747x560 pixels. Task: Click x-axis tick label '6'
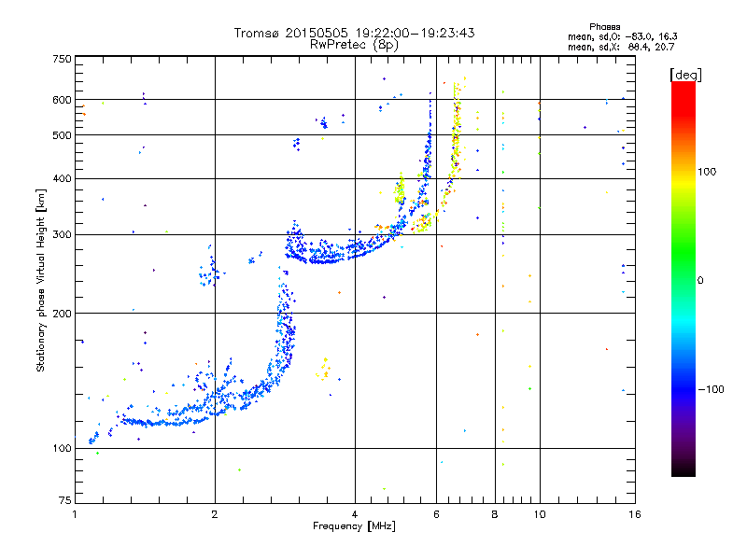tap(436, 514)
